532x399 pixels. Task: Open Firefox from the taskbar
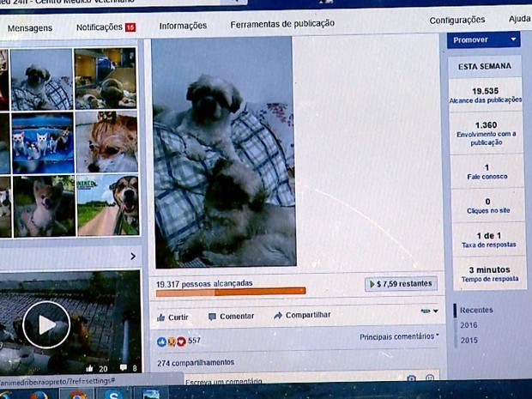pyautogui.click(x=39, y=394)
